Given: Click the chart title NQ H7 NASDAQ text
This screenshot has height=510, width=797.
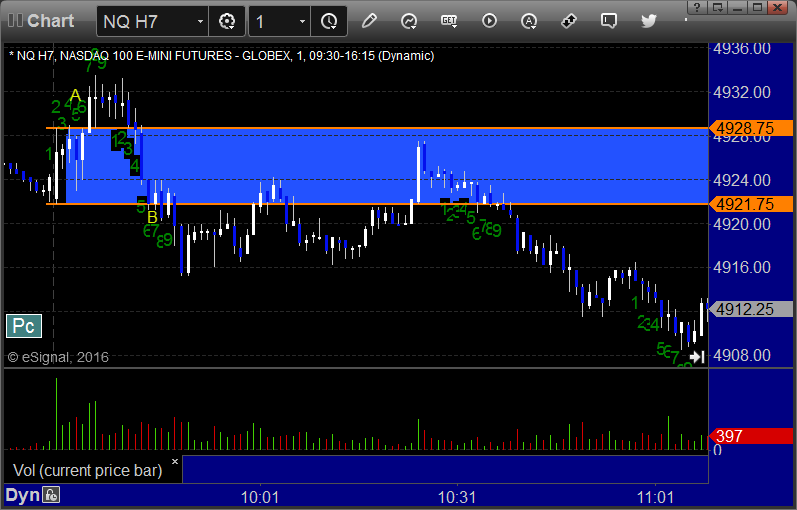Looking at the screenshot, I should coord(222,55).
